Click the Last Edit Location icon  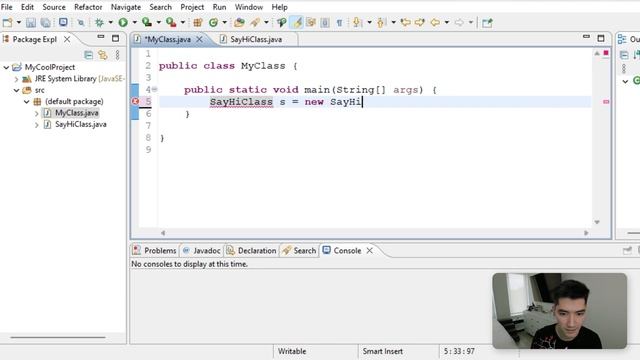click(x=405, y=22)
